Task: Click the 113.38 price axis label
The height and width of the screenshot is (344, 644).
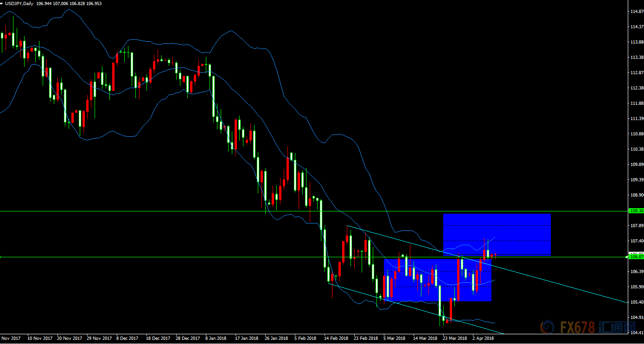Action: pyautogui.click(x=637, y=57)
